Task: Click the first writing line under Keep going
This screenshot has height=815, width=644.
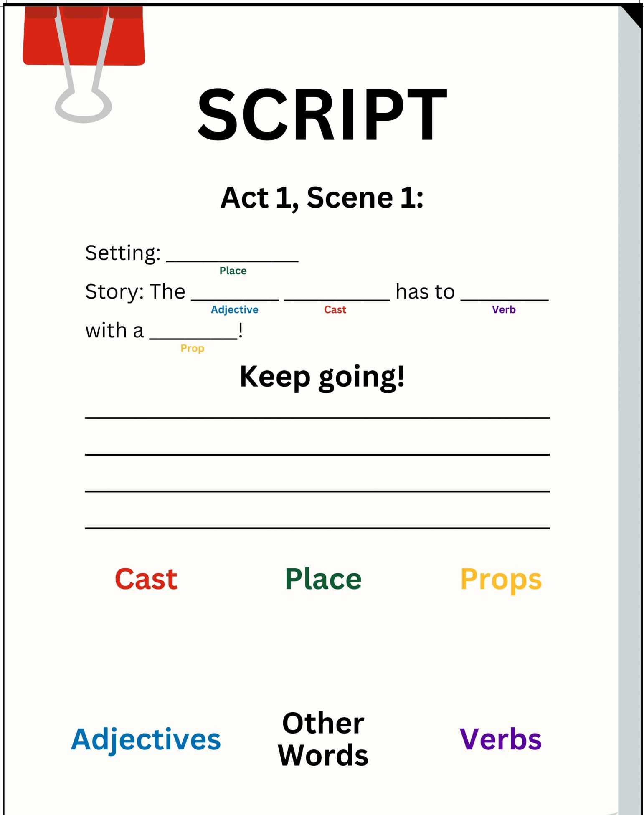Action: click(317, 418)
